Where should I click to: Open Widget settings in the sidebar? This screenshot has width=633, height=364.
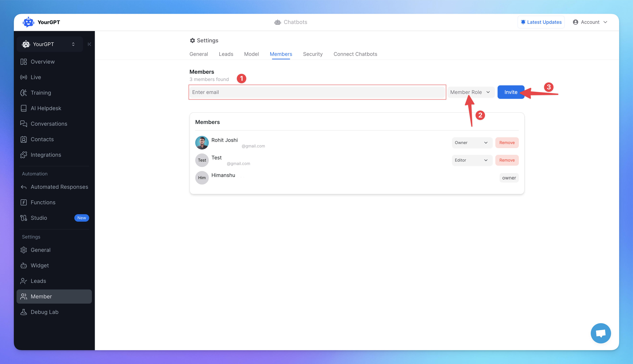pos(54,265)
